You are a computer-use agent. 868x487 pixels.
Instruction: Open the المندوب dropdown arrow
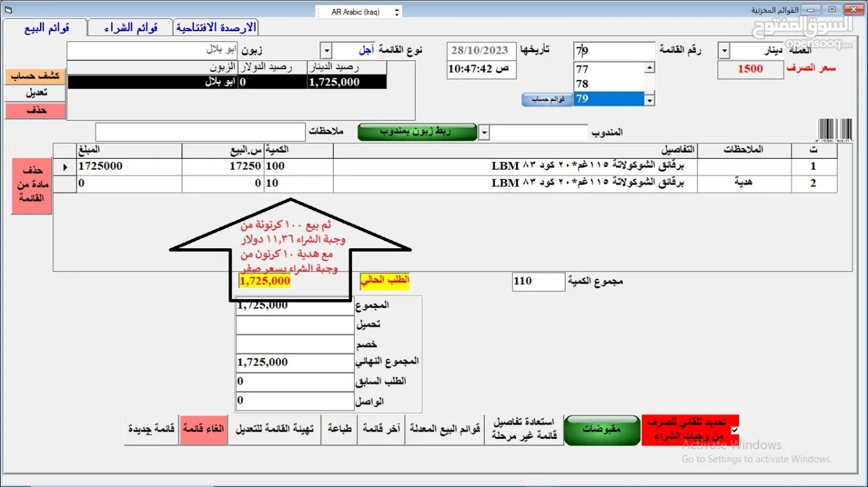point(483,133)
